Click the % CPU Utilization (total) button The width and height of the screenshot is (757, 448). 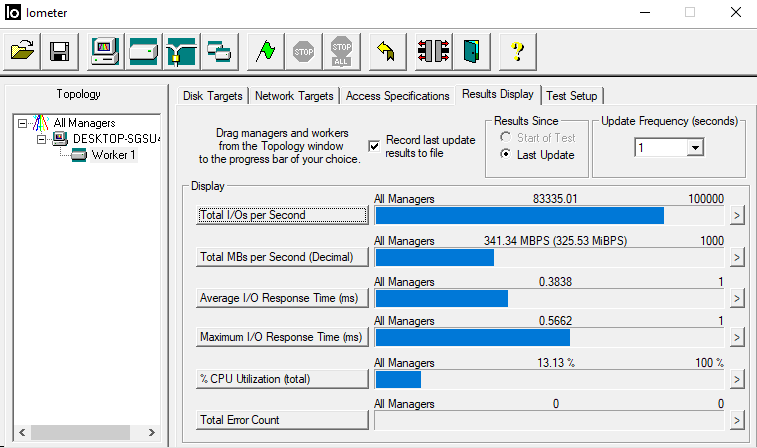coord(284,378)
